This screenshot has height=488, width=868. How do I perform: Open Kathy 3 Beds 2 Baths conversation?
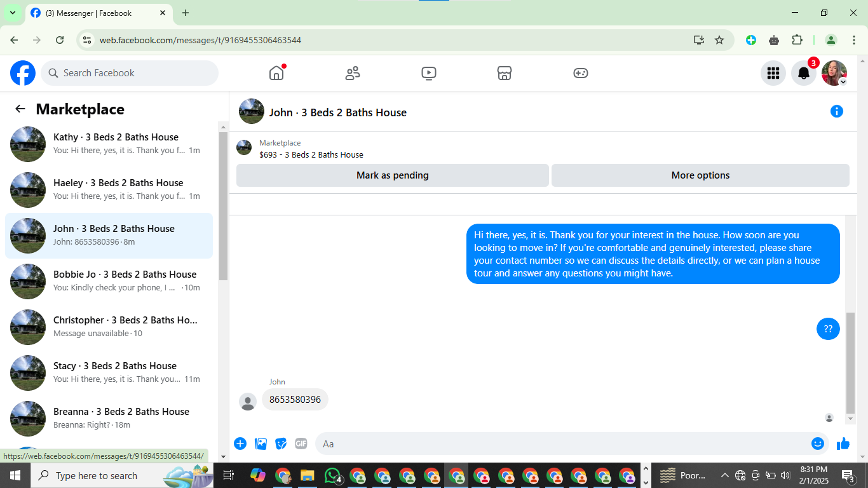point(109,144)
